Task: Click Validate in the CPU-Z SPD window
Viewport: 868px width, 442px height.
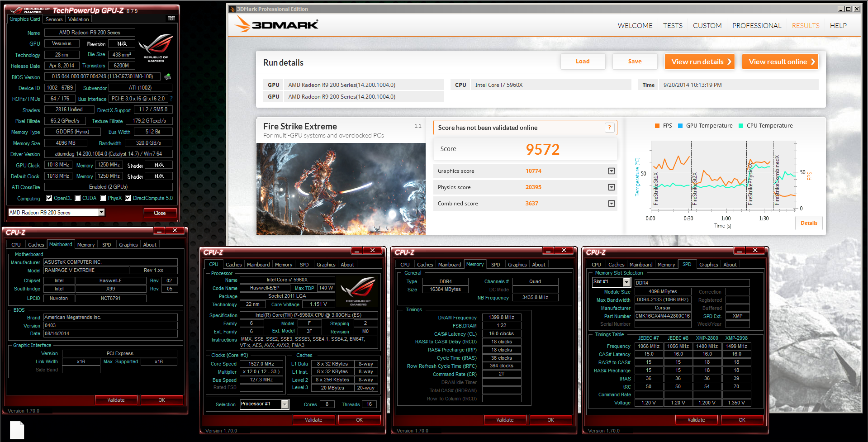Action: [696, 420]
